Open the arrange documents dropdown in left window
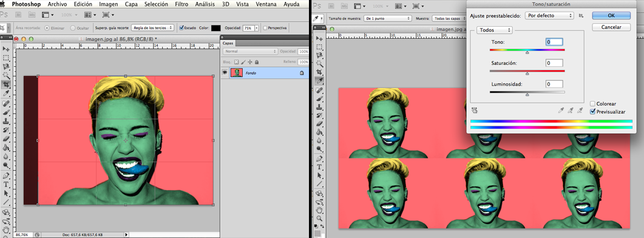 90,15
